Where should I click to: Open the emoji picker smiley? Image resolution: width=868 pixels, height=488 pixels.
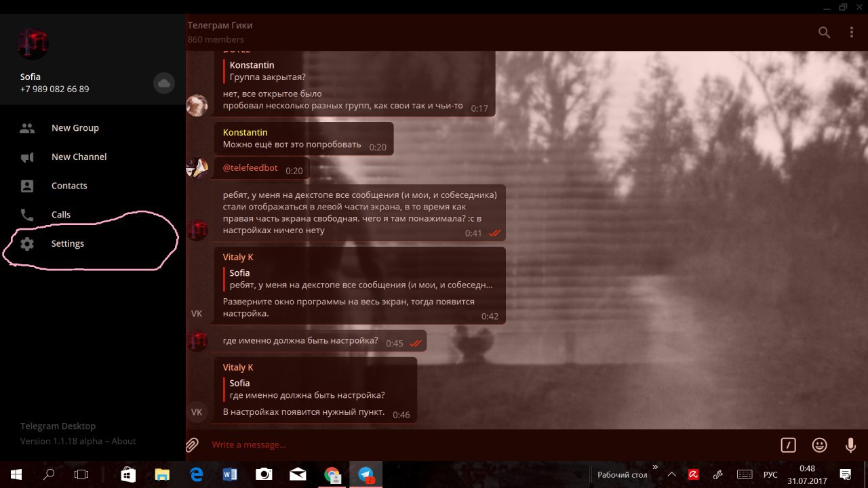click(820, 445)
